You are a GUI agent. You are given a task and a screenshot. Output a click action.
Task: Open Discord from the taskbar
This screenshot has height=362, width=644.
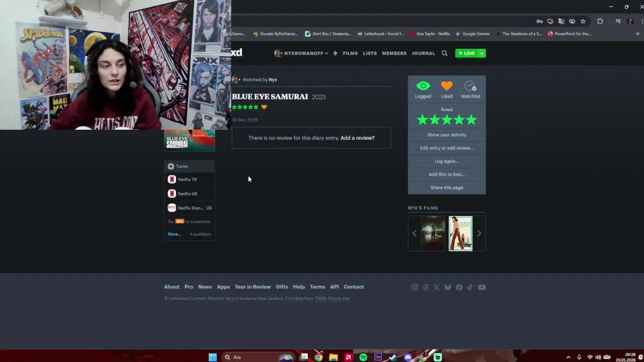pos(408,357)
